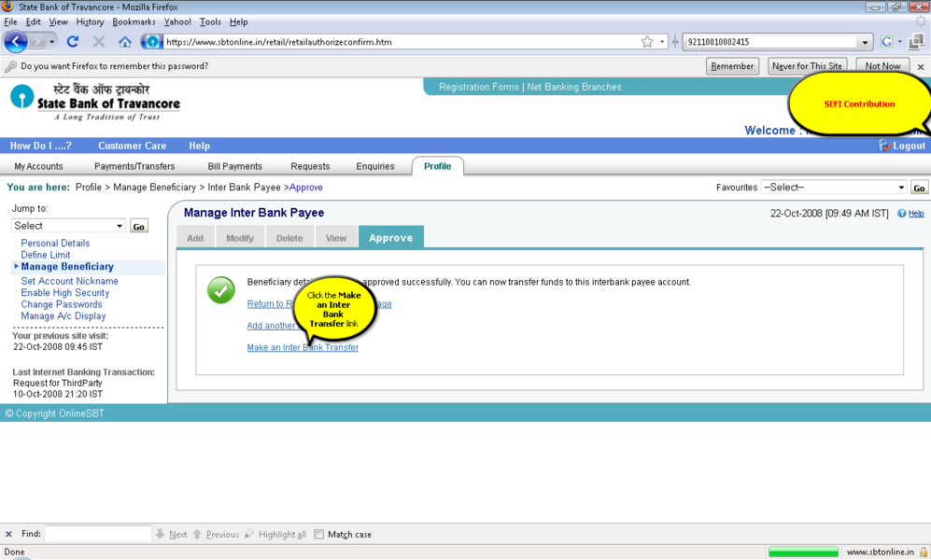This screenshot has width=931, height=560.
Task: Switch to the Payments/Transfers tab
Action: click(x=134, y=166)
